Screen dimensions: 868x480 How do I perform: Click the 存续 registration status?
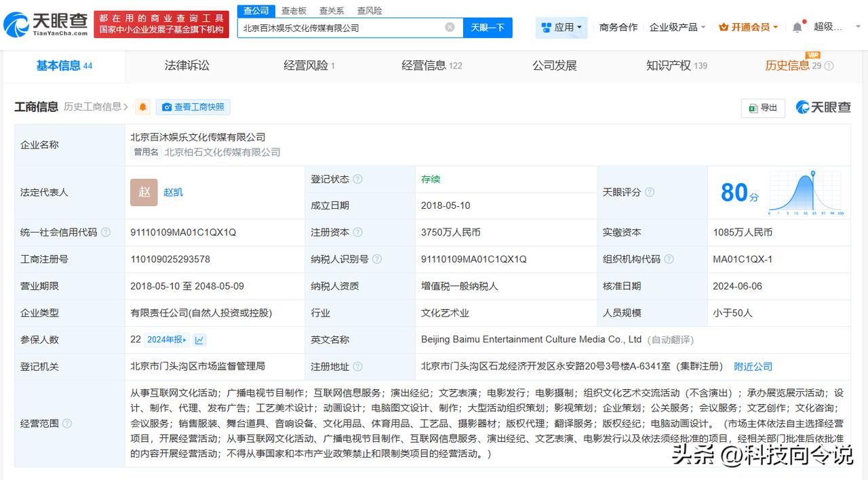point(431,179)
